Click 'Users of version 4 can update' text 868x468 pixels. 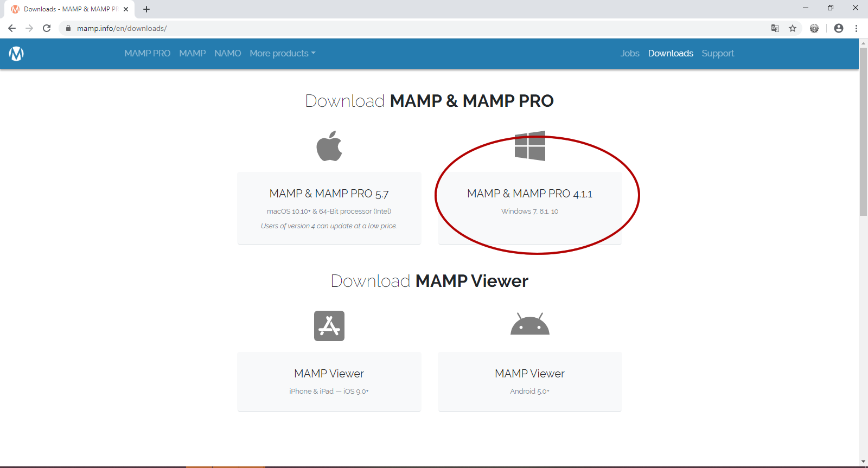(x=329, y=226)
